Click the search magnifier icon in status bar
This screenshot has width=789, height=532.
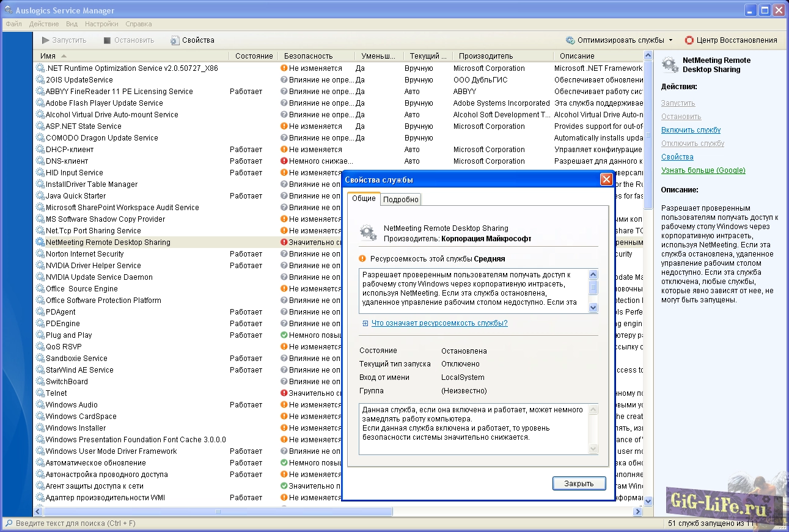click(9, 523)
